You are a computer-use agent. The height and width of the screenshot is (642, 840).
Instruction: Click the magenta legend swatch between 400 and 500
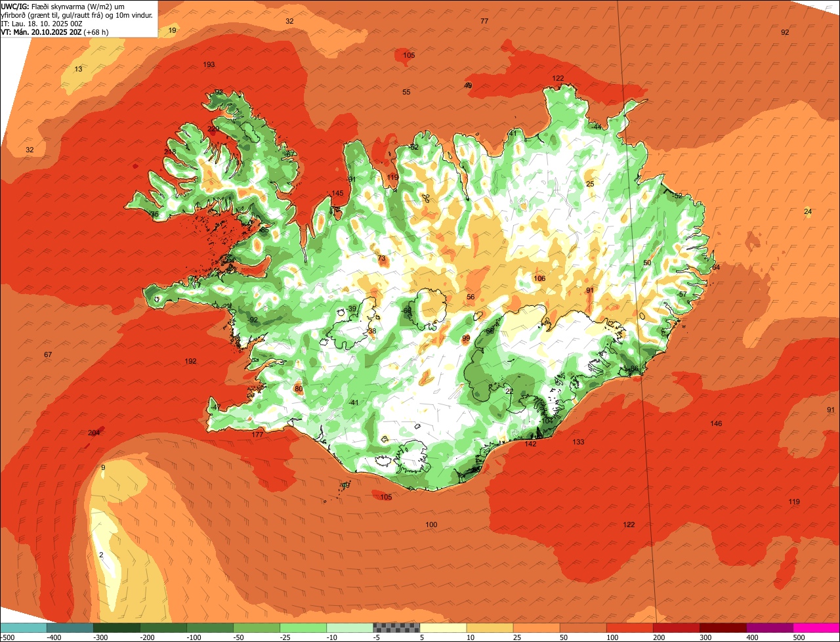[816, 628]
